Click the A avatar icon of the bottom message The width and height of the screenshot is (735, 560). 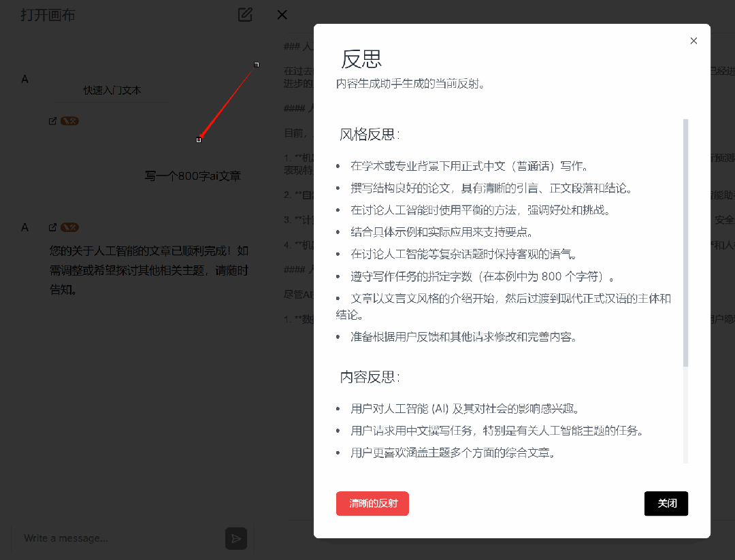click(24, 227)
